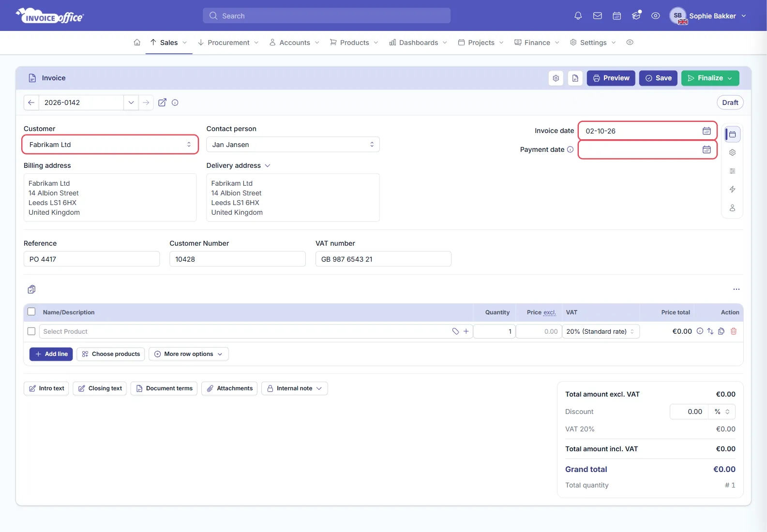Save the invoice
Image resolution: width=767 pixels, height=532 pixels.
[x=658, y=78]
